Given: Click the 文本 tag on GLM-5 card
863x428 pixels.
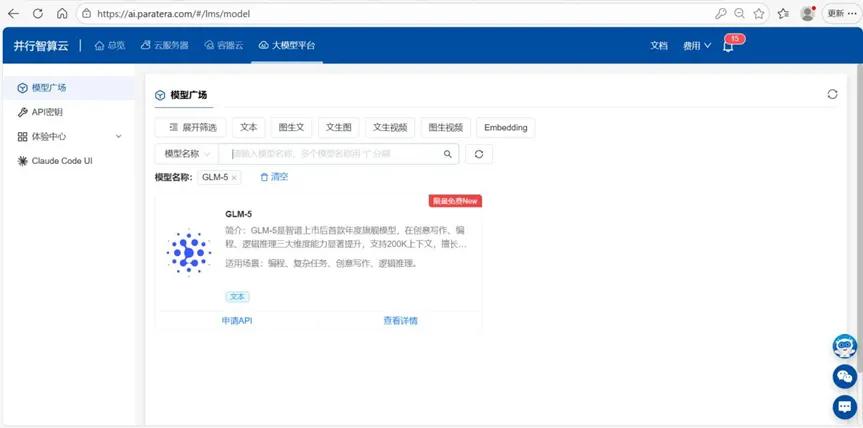Looking at the screenshot, I should click(237, 297).
